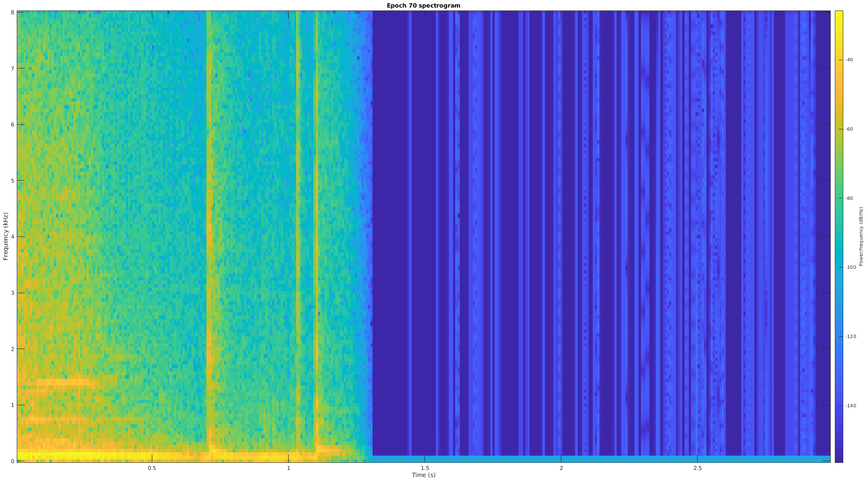Image resolution: width=868 pixels, height=480 pixels.
Task: Click the 0.5 tick on time axis
Action: (152, 468)
